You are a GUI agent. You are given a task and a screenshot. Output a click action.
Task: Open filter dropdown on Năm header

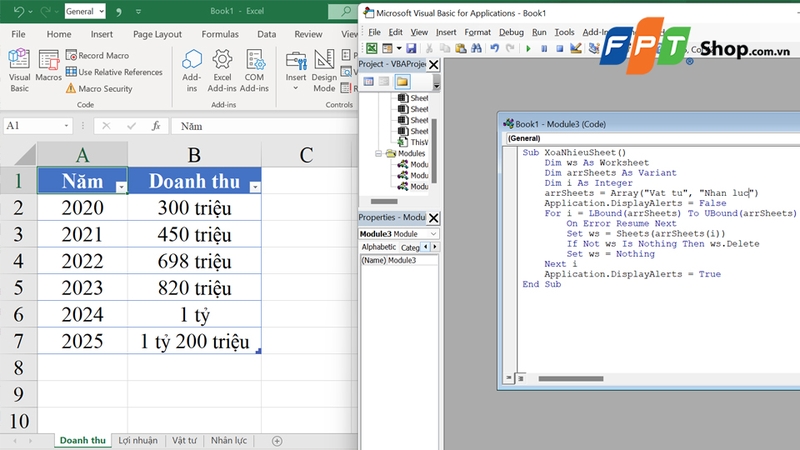click(121, 187)
